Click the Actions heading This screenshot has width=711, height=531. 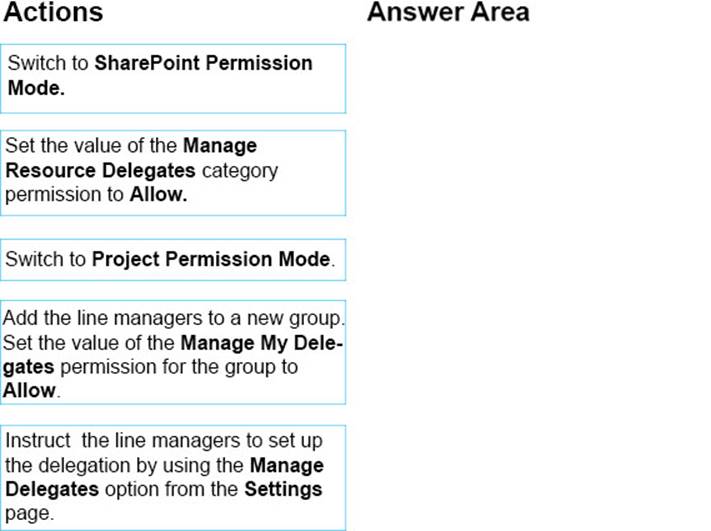pyautogui.click(x=54, y=12)
